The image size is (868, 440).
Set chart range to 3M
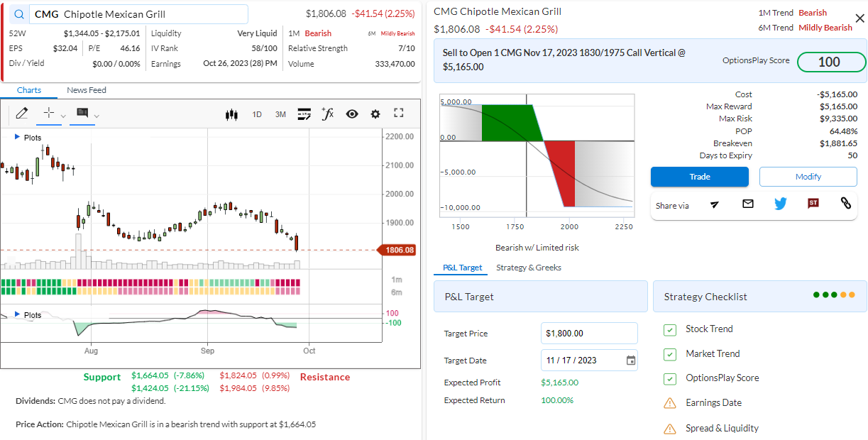[x=280, y=114]
